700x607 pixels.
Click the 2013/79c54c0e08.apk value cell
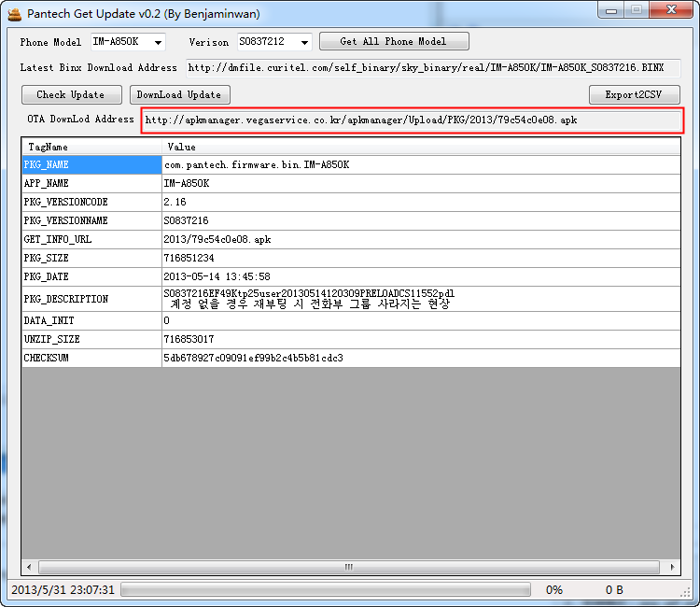point(421,240)
